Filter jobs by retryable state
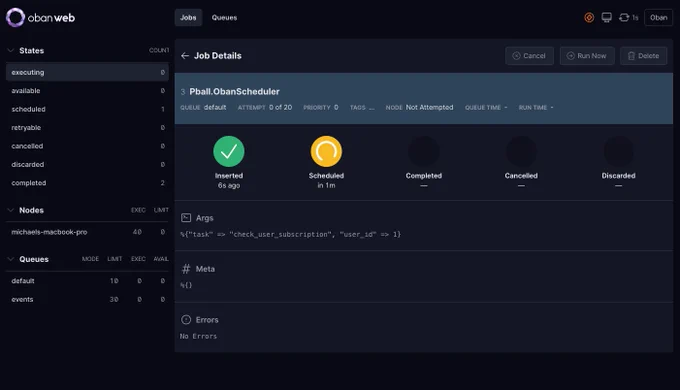The height and width of the screenshot is (390, 680). 87,128
